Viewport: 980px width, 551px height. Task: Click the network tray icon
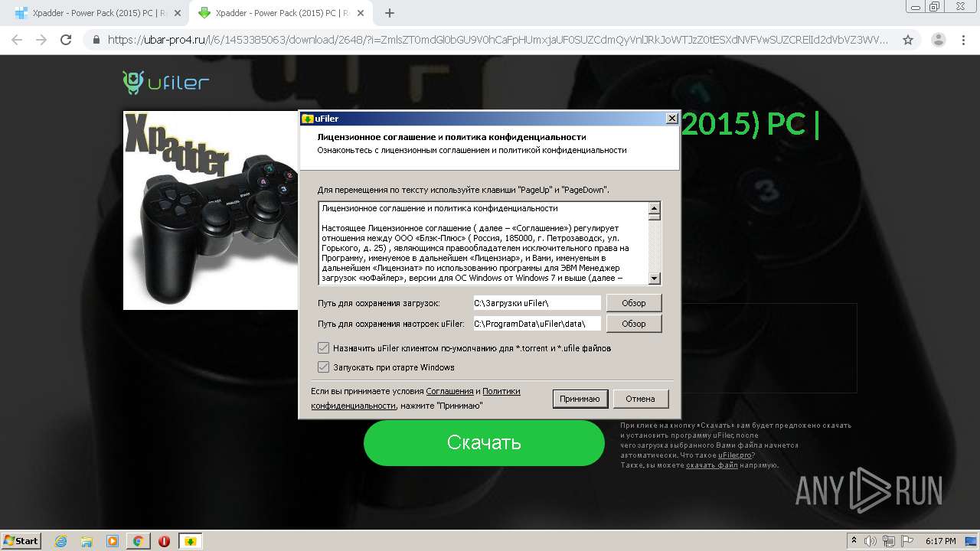click(890, 541)
